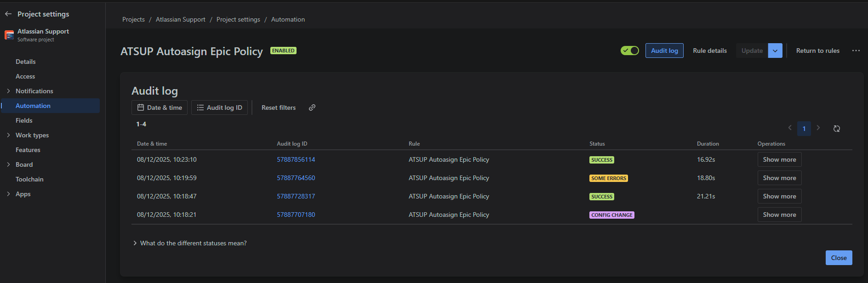Click the back arrow beside Project settings
Image resolution: width=868 pixels, height=283 pixels.
8,14
